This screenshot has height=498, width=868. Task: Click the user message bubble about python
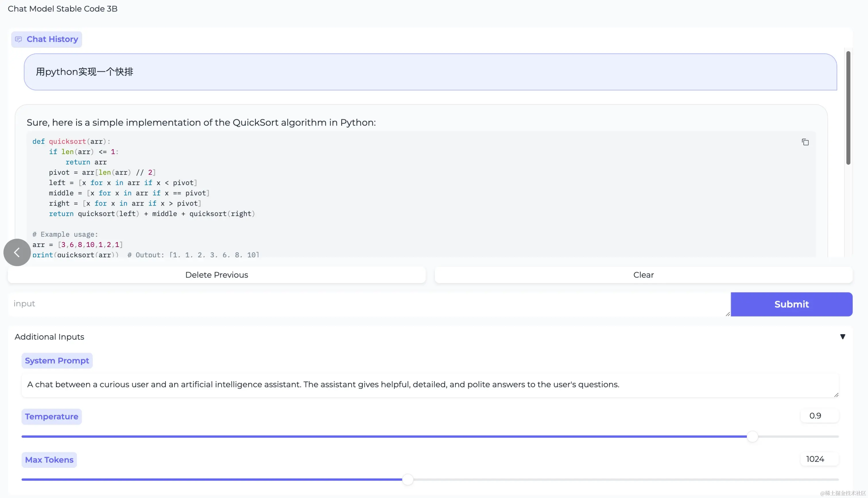tap(430, 72)
